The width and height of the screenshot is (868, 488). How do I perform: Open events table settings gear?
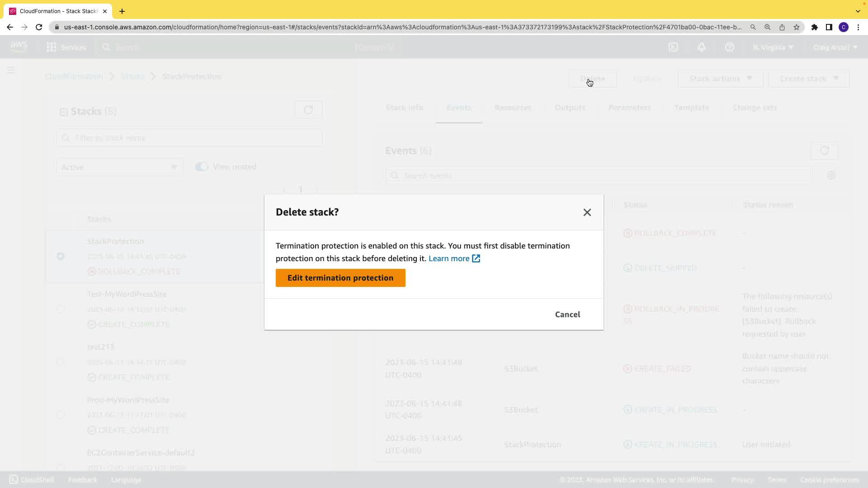point(831,175)
